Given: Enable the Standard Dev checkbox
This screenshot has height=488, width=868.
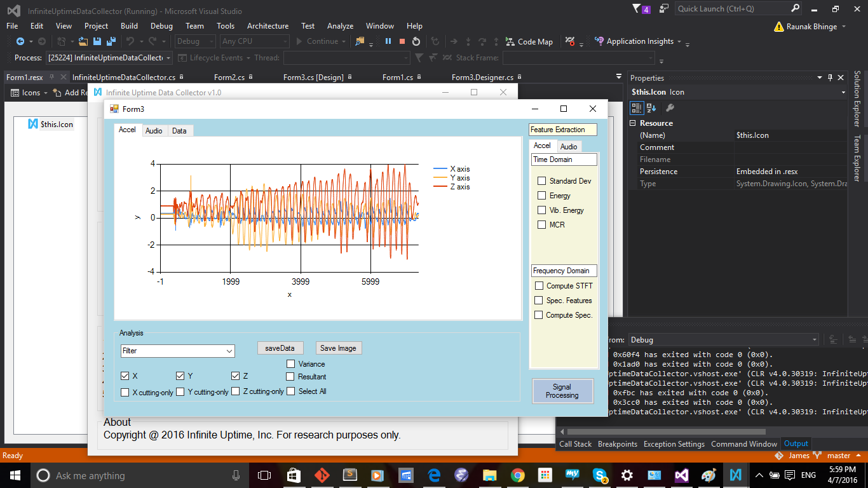Looking at the screenshot, I should pyautogui.click(x=542, y=181).
